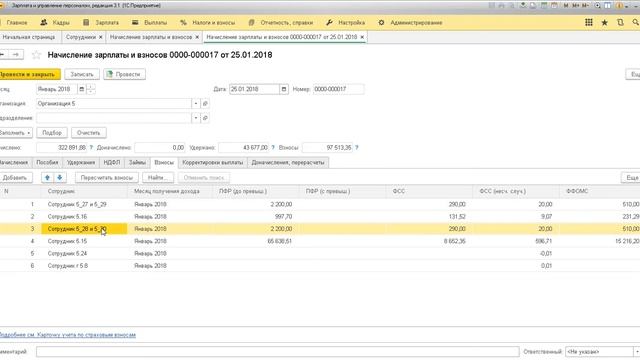Open the Зарплата menu
Image resolution: width=640 pixels, height=360 pixels.
click(x=101, y=23)
